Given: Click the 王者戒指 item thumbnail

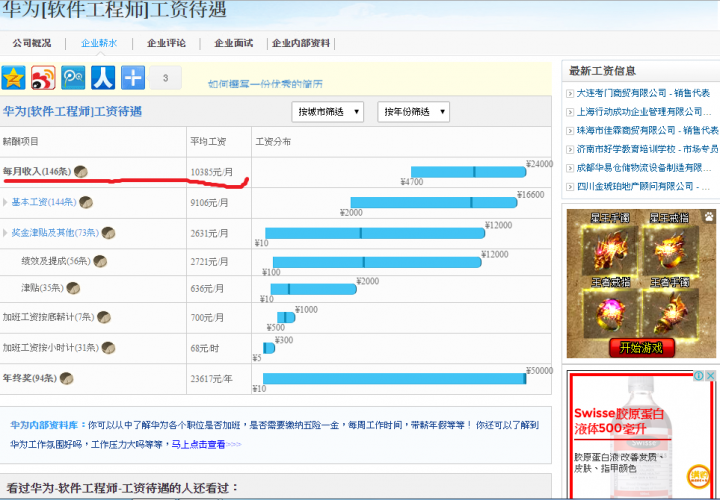Looking at the screenshot, I should pyautogui.click(x=611, y=314).
